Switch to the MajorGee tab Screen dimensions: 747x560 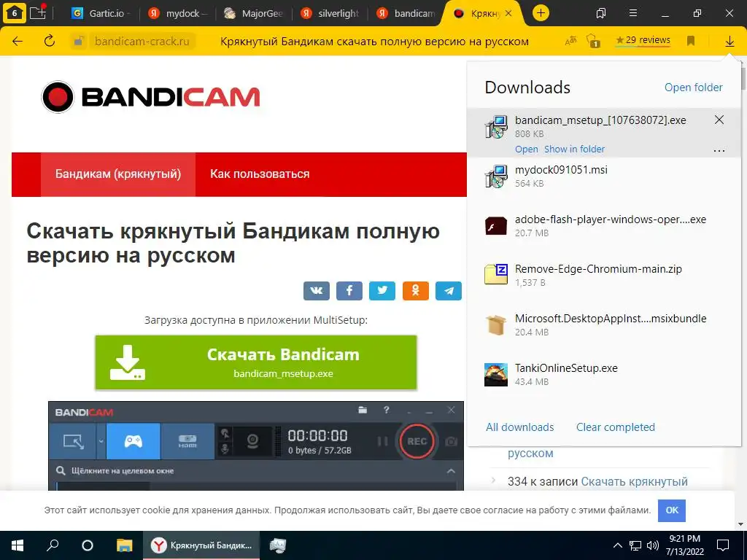[253, 13]
